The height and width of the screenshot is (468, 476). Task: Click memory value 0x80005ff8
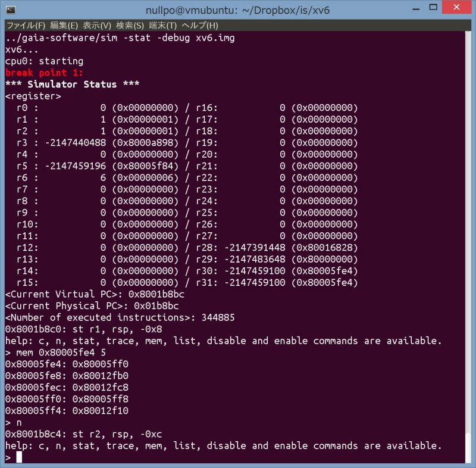coord(100,399)
